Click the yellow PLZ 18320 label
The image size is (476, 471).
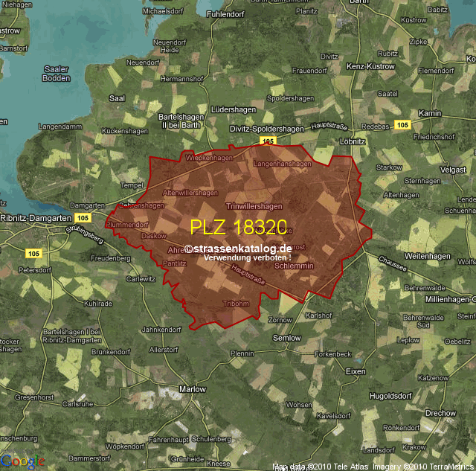(x=239, y=227)
